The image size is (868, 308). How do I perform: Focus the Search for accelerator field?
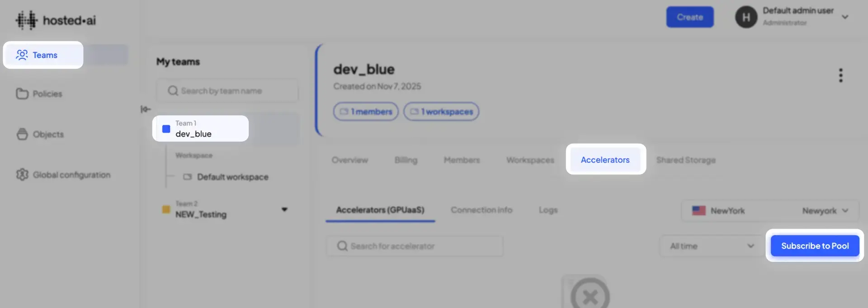(x=415, y=246)
